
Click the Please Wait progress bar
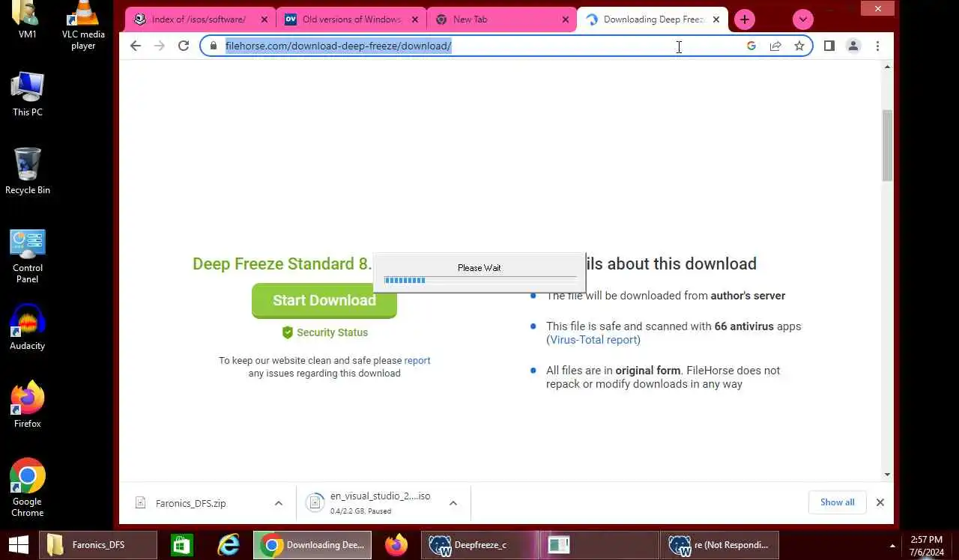click(x=480, y=280)
